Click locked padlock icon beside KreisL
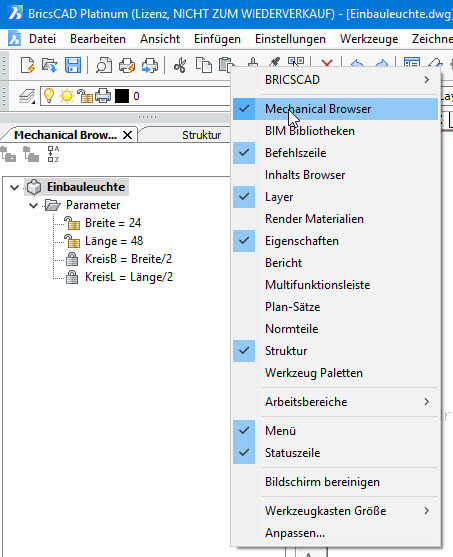Screen dimensions: 453x557 (72, 277)
